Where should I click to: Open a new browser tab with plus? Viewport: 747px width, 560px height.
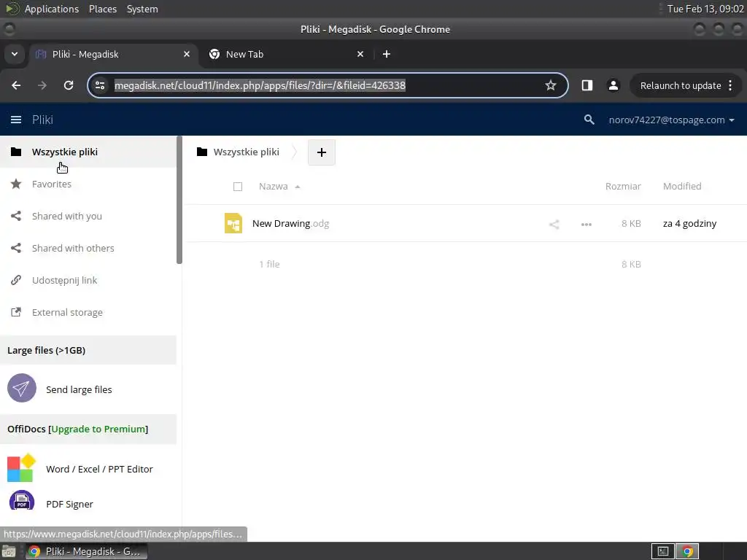[387, 54]
